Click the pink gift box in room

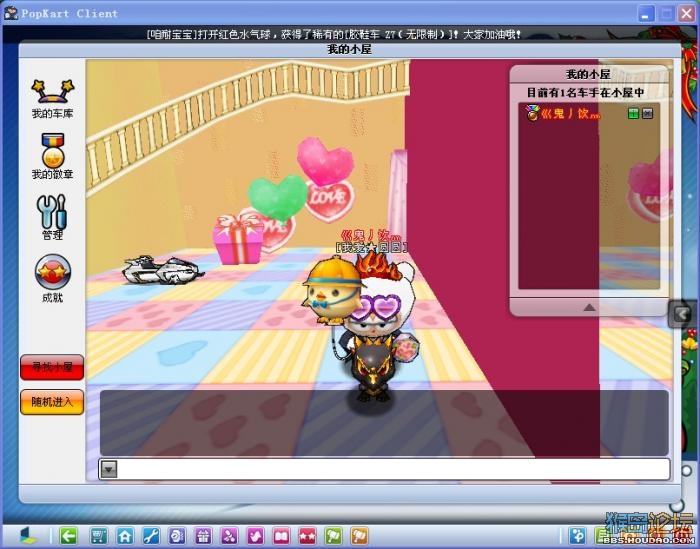pyautogui.click(x=238, y=239)
